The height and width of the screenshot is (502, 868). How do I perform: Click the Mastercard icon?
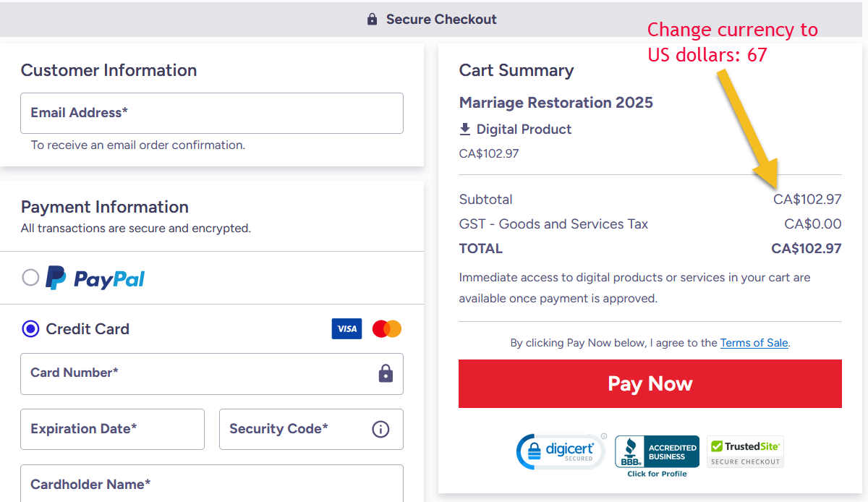click(386, 329)
